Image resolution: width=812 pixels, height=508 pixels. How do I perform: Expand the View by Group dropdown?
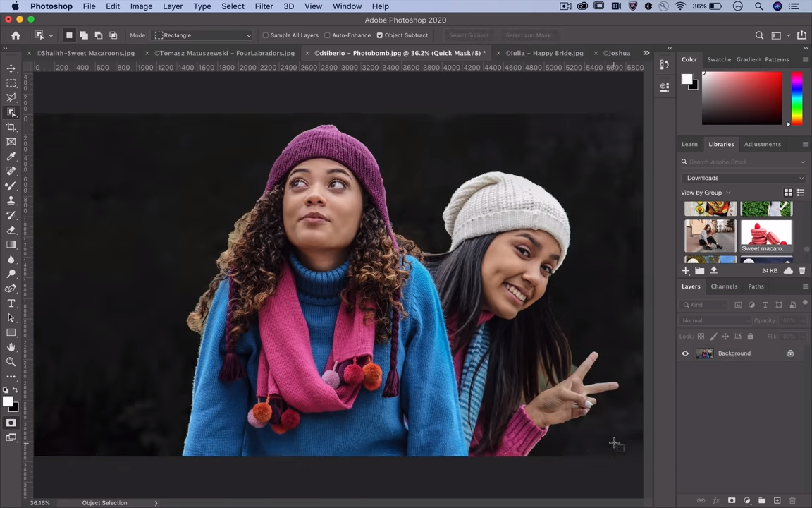tap(705, 193)
